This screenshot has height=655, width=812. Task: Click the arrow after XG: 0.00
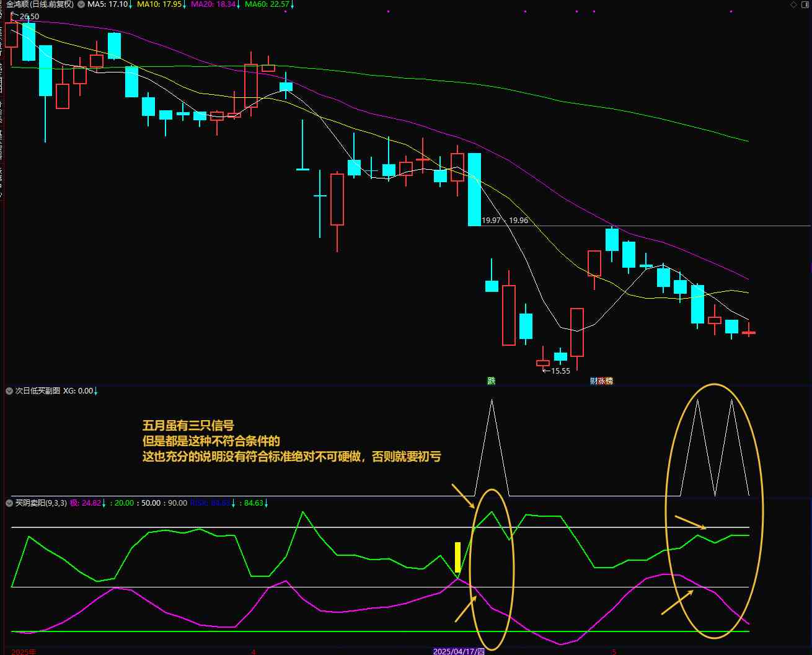pos(95,392)
